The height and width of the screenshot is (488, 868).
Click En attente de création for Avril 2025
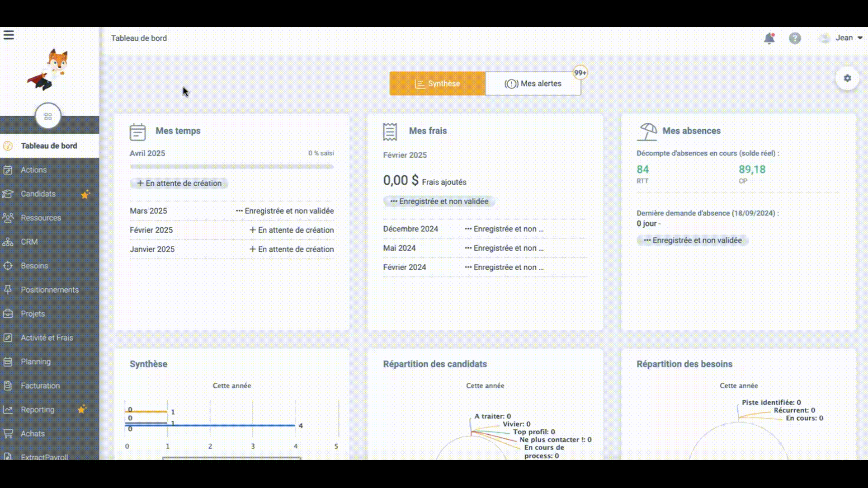coord(179,183)
